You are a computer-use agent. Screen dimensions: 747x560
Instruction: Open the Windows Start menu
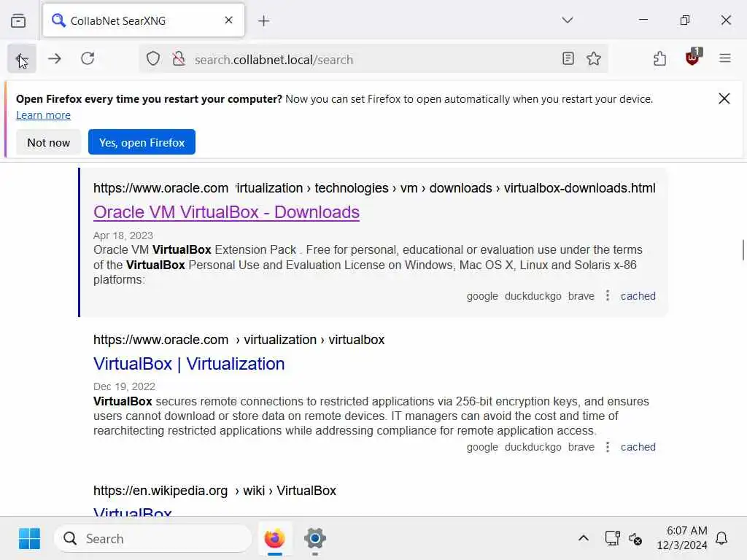(29, 539)
